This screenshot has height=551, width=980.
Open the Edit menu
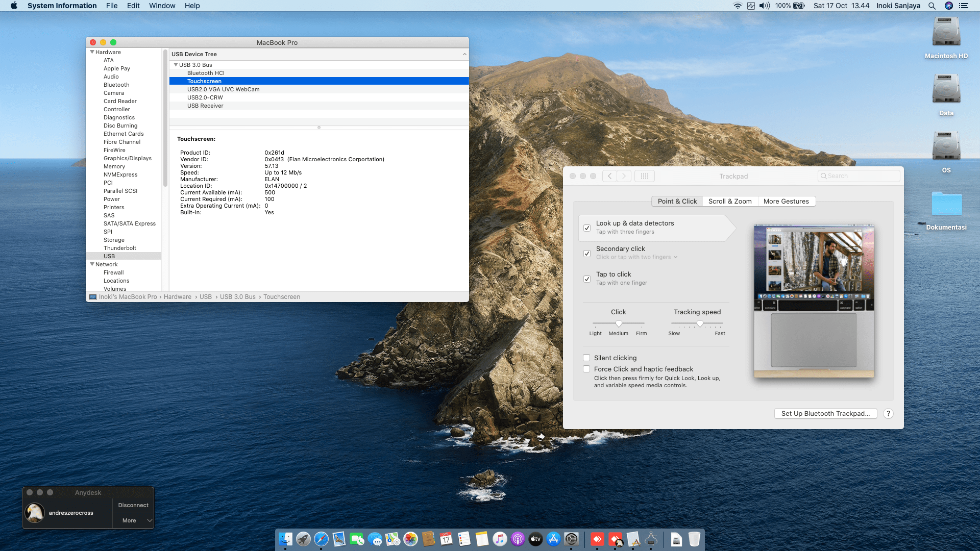pos(133,6)
